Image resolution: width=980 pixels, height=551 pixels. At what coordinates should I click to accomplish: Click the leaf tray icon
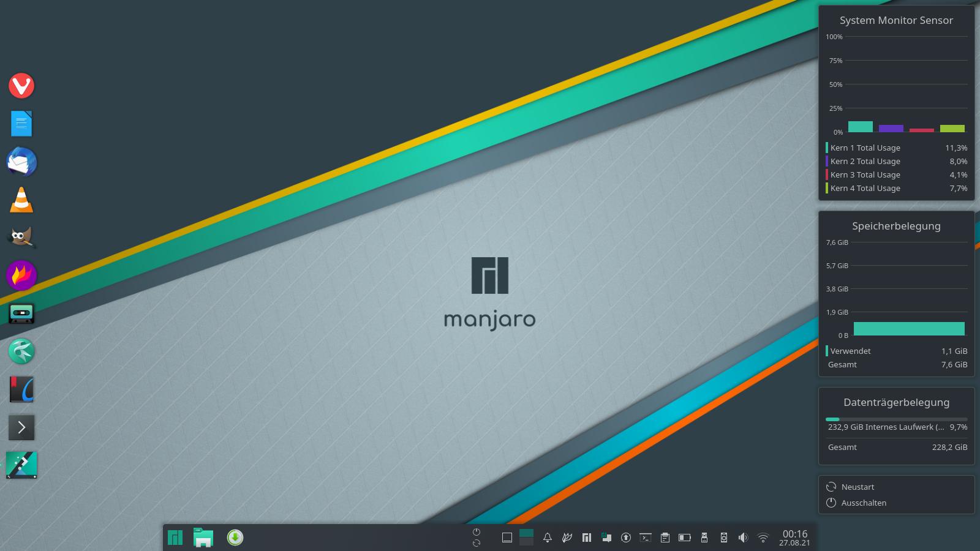coord(567,538)
